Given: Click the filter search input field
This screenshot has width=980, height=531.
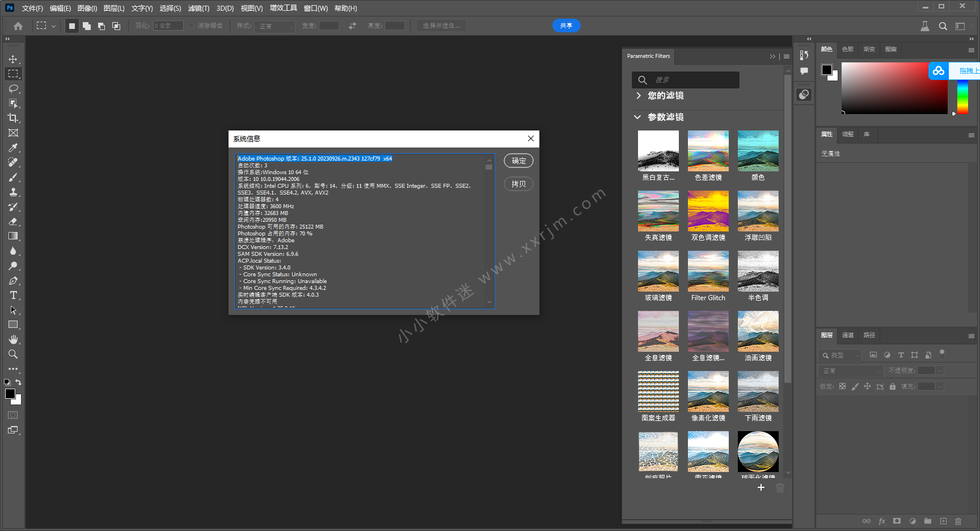Looking at the screenshot, I should pos(686,80).
